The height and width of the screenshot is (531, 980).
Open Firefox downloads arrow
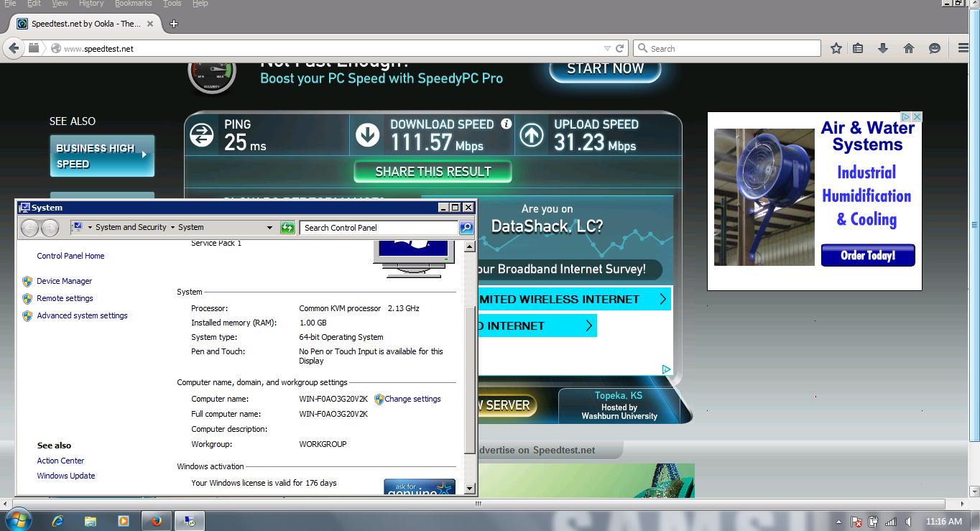pyautogui.click(x=883, y=48)
